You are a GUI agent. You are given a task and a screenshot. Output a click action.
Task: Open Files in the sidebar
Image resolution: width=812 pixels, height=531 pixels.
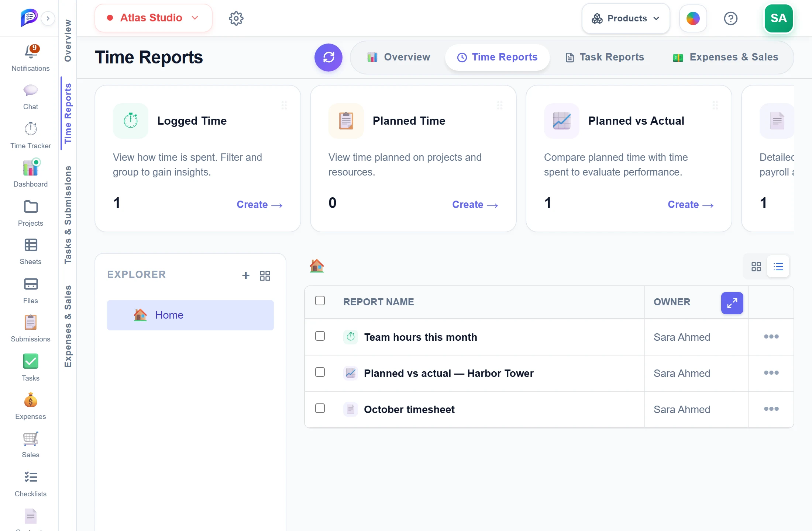pyautogui.click(x=31, y=291)
